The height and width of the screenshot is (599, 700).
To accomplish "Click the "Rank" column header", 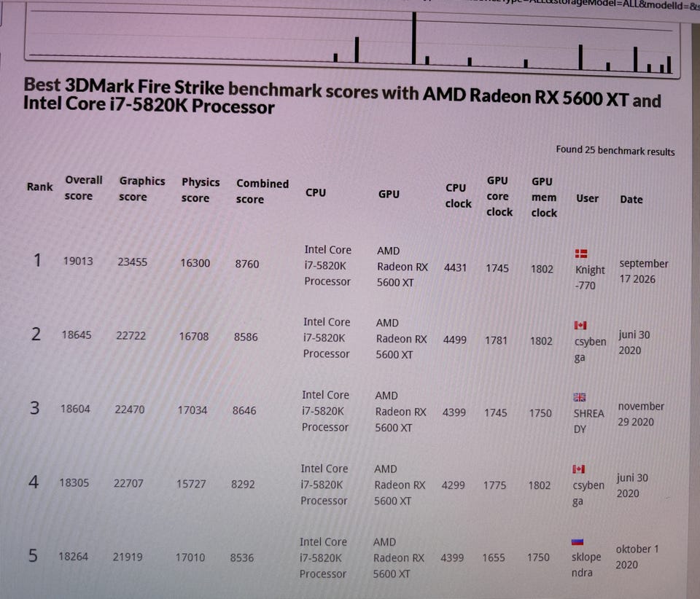I will (x=39, y=187).
